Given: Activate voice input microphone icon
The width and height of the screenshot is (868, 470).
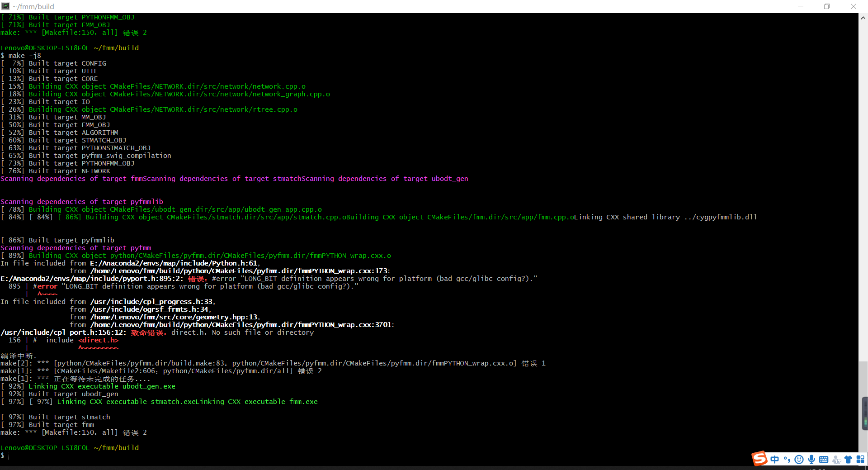Looking at the screenshot, I should (811, 459).
